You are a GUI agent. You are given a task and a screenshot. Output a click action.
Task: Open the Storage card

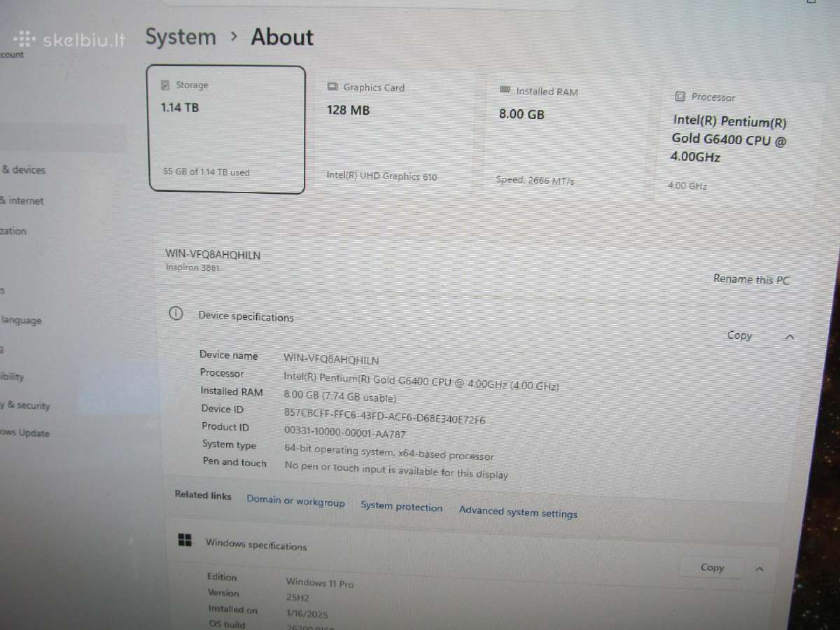click(x=227, y=129)
